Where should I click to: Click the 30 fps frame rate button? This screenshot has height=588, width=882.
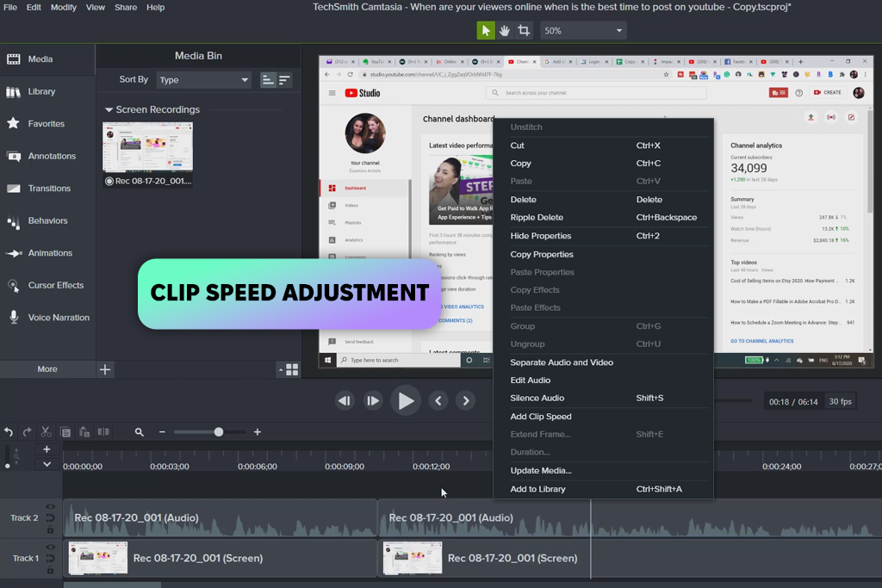tap(841, 401)
